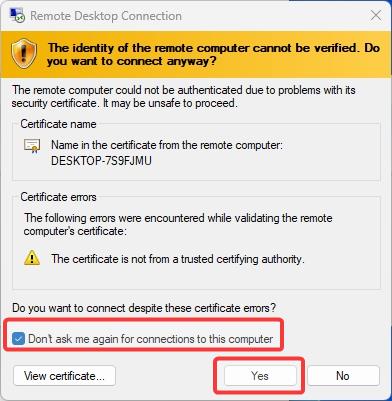The width and height of the screenshot is (392, 401).
Task: Click the 'connect despite these certificate errors' question
Action: (x=144, y=307)
